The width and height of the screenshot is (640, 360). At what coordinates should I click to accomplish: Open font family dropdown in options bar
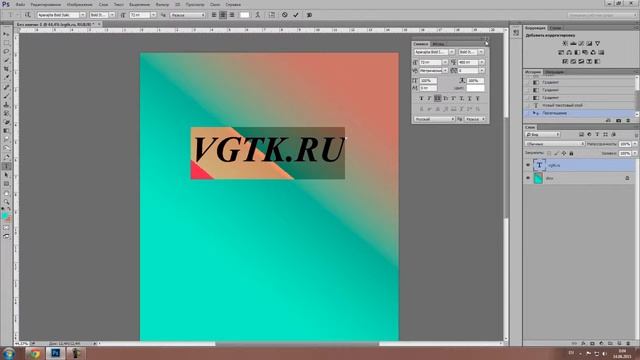[82, 15]
